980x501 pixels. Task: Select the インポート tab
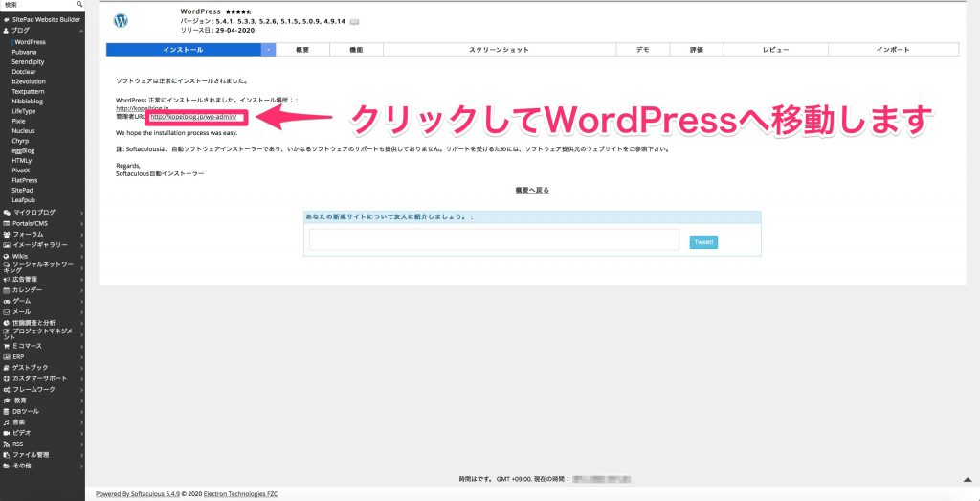[x=892, y=49]
